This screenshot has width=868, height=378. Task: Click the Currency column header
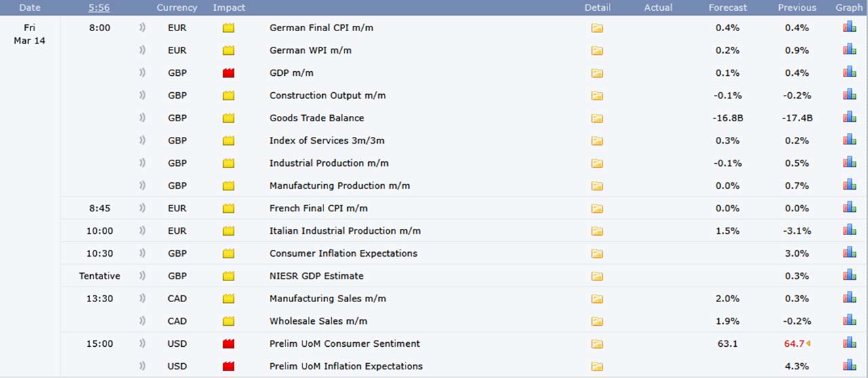[x=177, y=7]
